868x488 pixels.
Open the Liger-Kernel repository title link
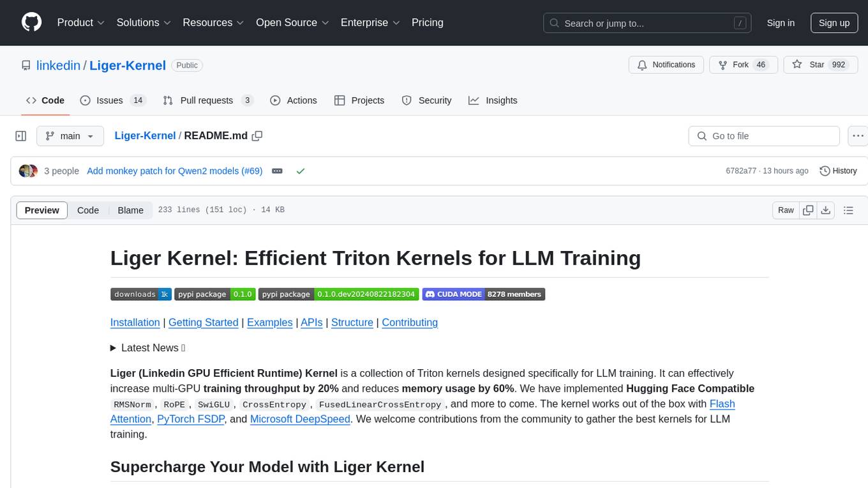click(x=128, y=65)
